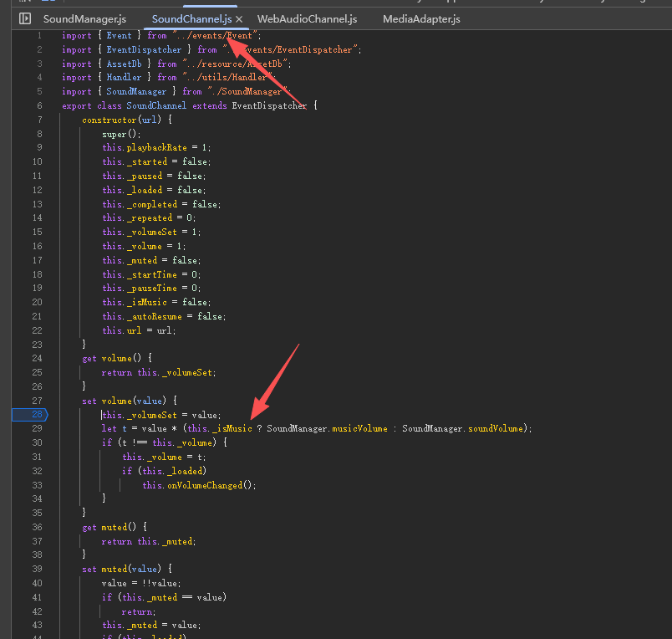Viewport: 672px width, 639px height.
Task: Close the SoundChannel.js tab
Action: 239,18
